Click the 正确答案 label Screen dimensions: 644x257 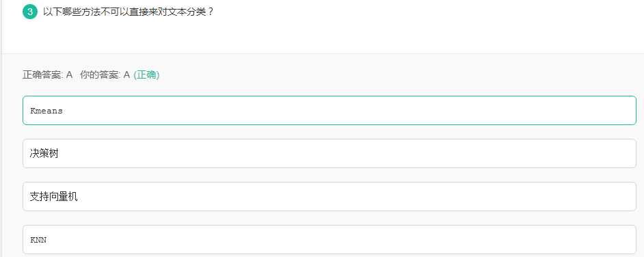point(42,75)
